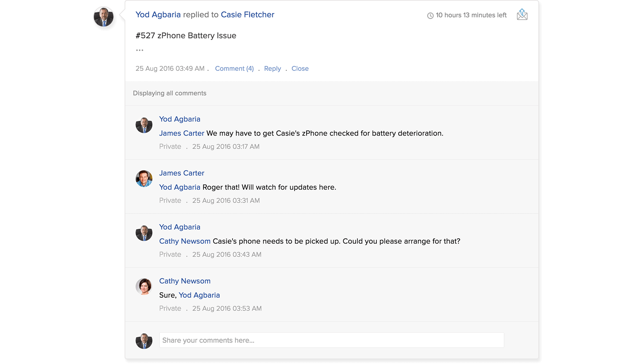This screenshot has height=364, width=635.
Task: Select ticket title #527 zPhone Battery Issue
Action: pos(186,36)
